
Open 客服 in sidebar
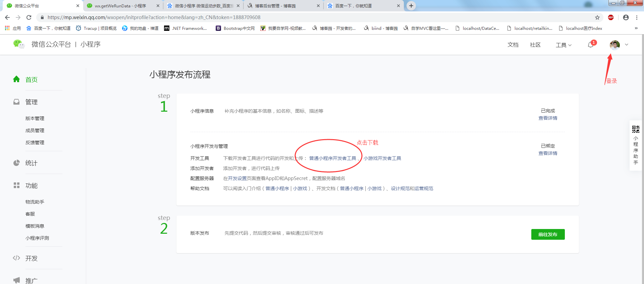tap(30, 214)
